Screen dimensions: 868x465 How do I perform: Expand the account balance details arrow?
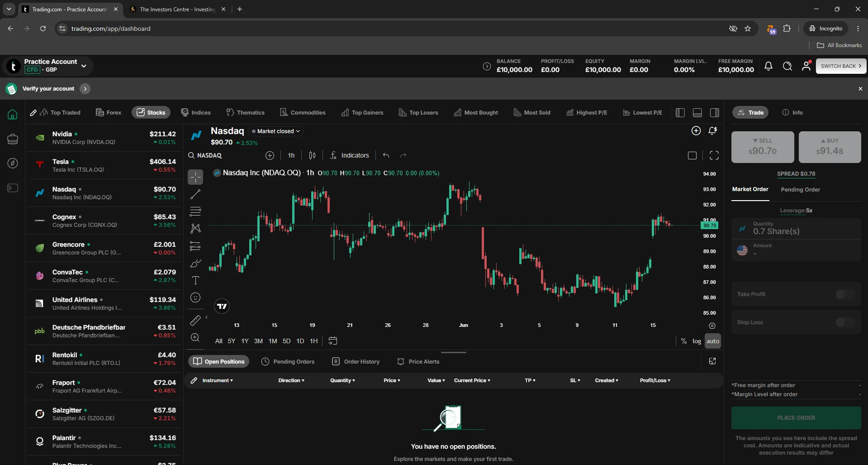coord(487,67)
